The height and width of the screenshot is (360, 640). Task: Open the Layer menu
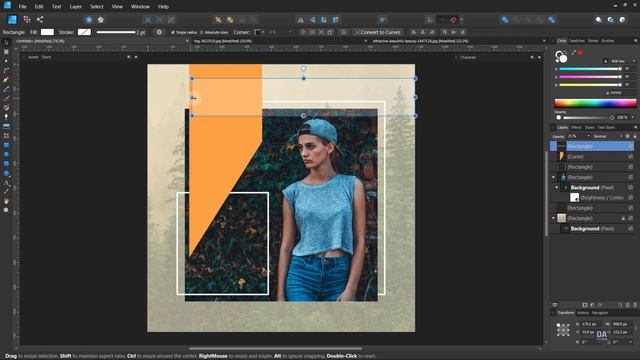[76, 7]
